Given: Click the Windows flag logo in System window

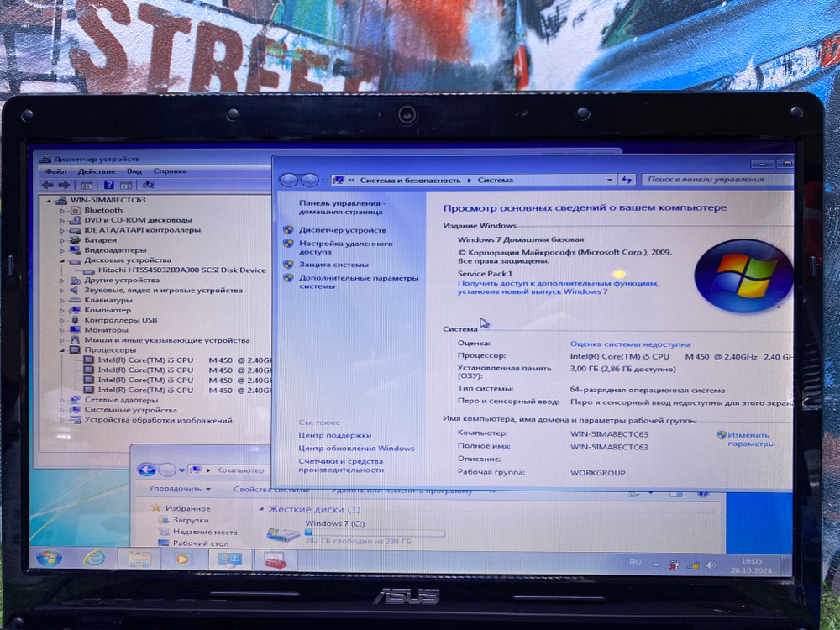Looking at the screenshot, I should click(x=744, y=273).
